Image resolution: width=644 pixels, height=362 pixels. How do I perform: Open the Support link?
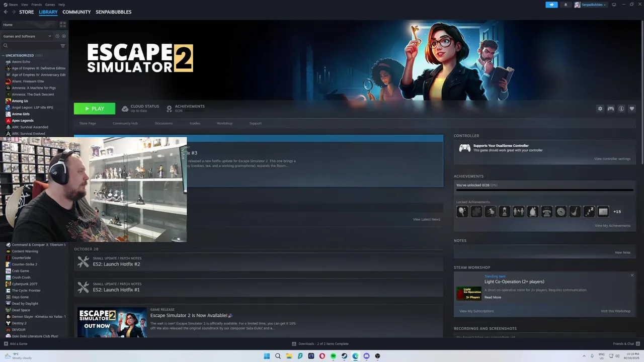pos(255,123)
